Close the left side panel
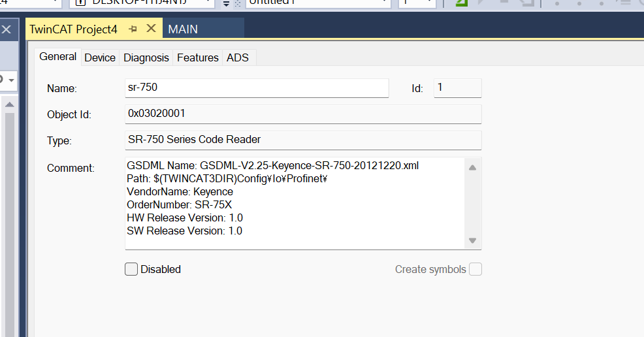This screenshot has height=337, width=644. 6,29
